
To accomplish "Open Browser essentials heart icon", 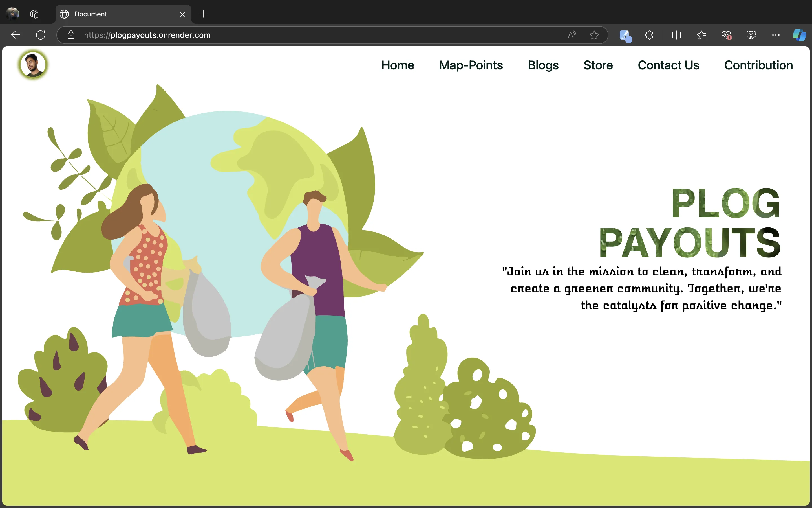I will click(726, 35).
